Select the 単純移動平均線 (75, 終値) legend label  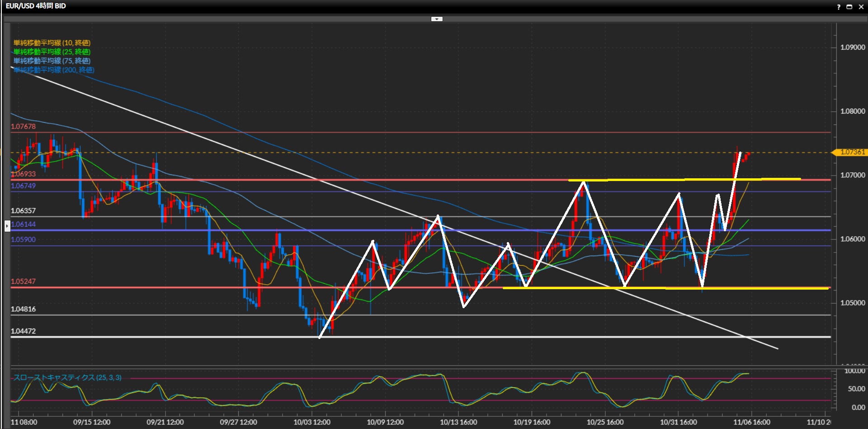[52, 61]
